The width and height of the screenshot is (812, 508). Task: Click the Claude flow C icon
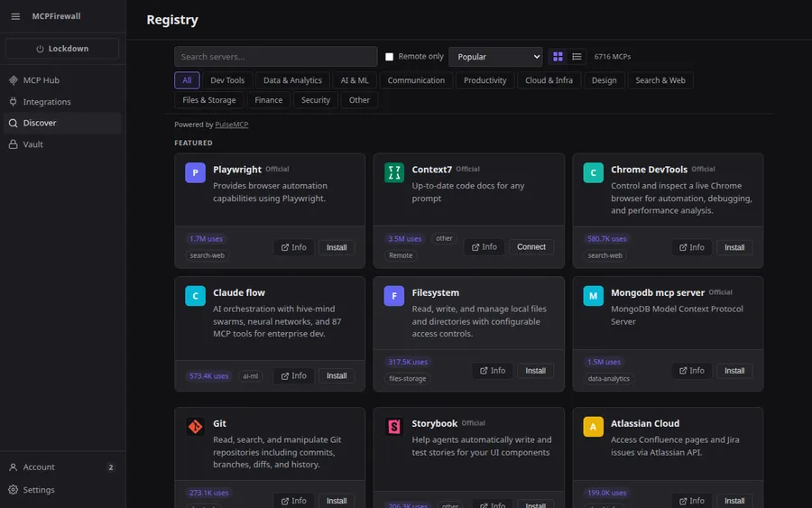click(195, 296)
